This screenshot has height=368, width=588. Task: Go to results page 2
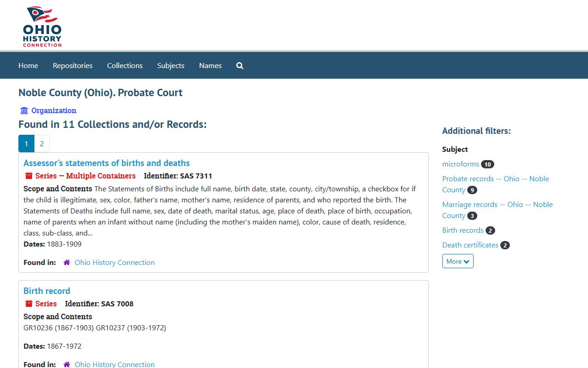pos(42,144)
